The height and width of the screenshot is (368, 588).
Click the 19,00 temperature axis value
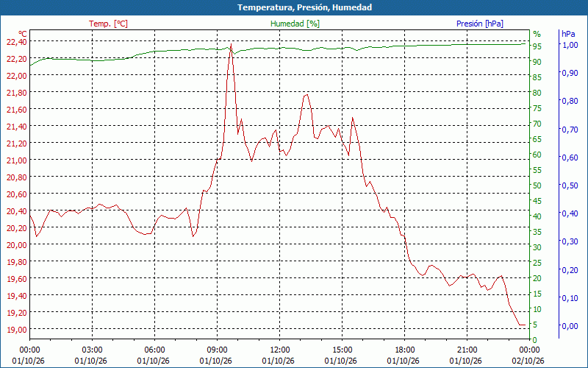16,329
